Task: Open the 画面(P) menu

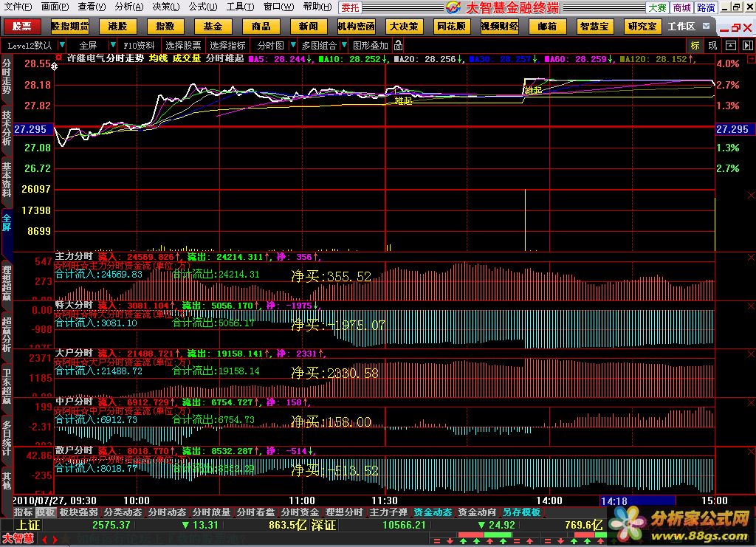Action: [55, 7]
